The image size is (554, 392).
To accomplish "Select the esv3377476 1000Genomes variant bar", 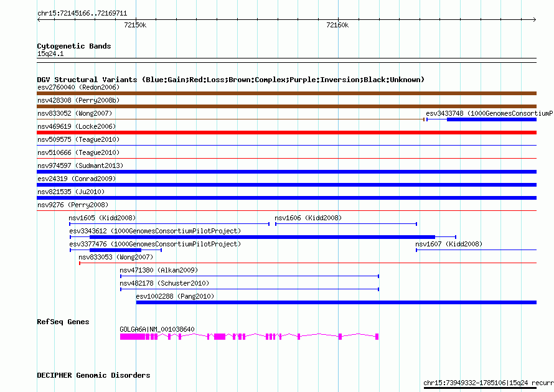I will pos(116,250).
